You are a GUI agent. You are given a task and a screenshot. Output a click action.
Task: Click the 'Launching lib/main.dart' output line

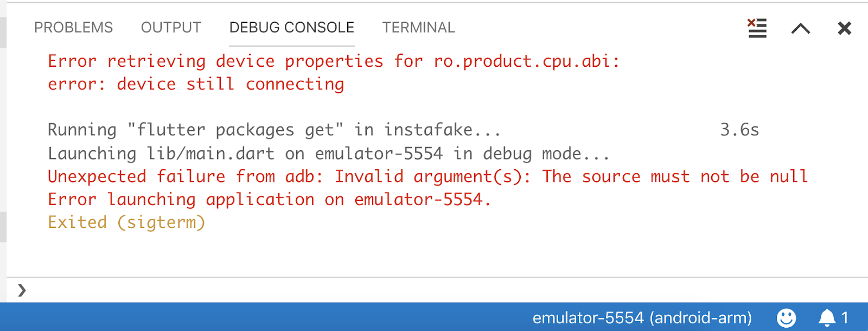(x=329, y=154)
